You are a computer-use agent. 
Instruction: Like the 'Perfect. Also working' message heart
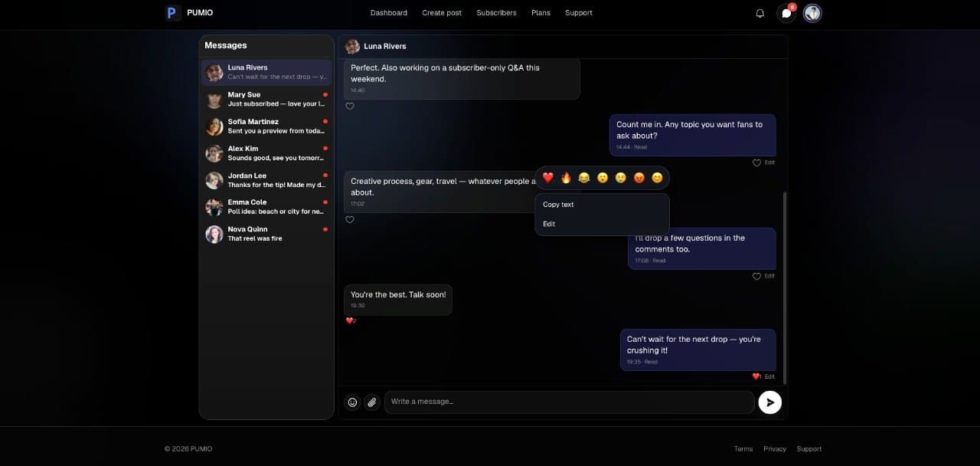pyautogui.click(x=350, y=107)
